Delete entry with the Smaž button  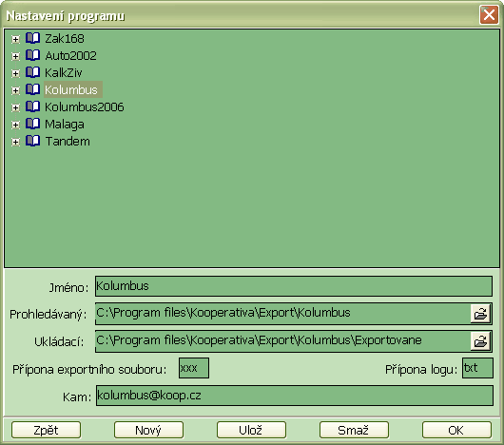point(354,430)
